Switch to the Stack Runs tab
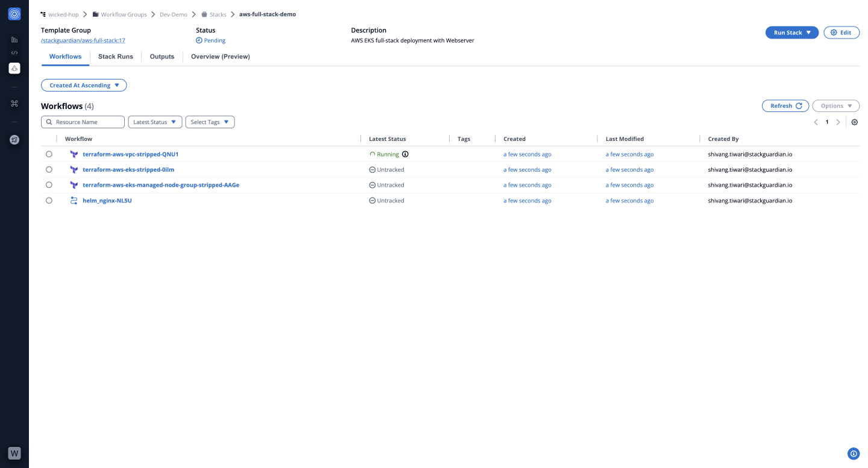 [116, 57]
